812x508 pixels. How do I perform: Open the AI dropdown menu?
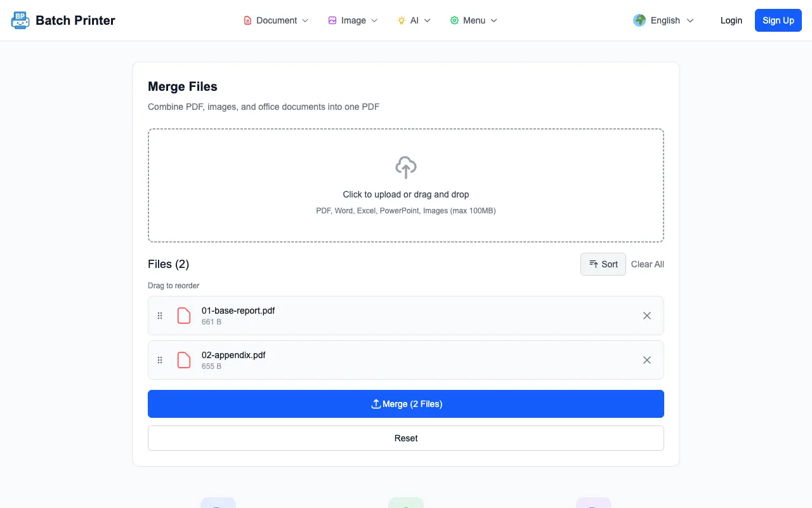pos(414,20)
